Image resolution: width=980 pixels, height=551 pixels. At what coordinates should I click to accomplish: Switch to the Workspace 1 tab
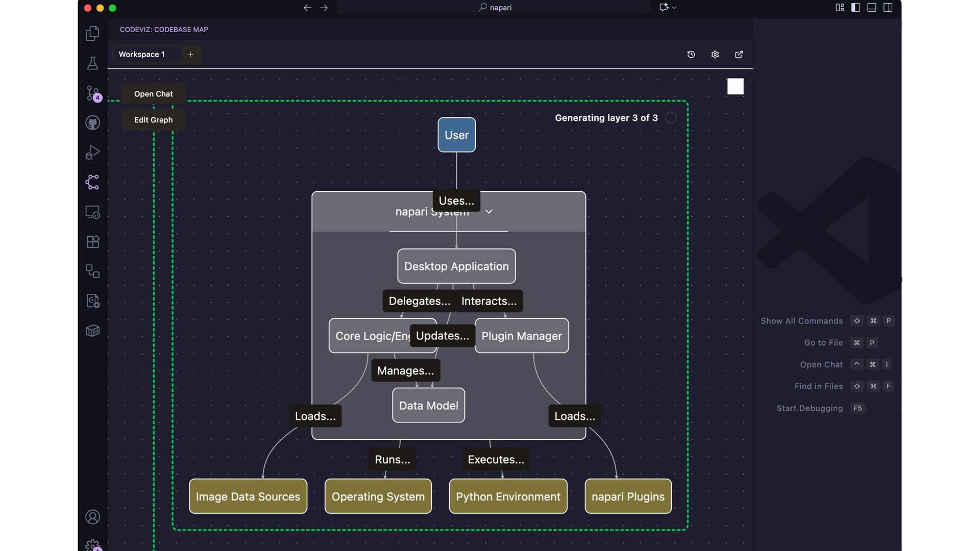142,55
